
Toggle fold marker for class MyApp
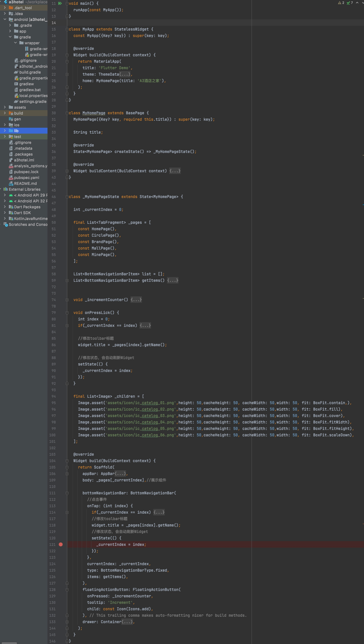click(67, 29)
